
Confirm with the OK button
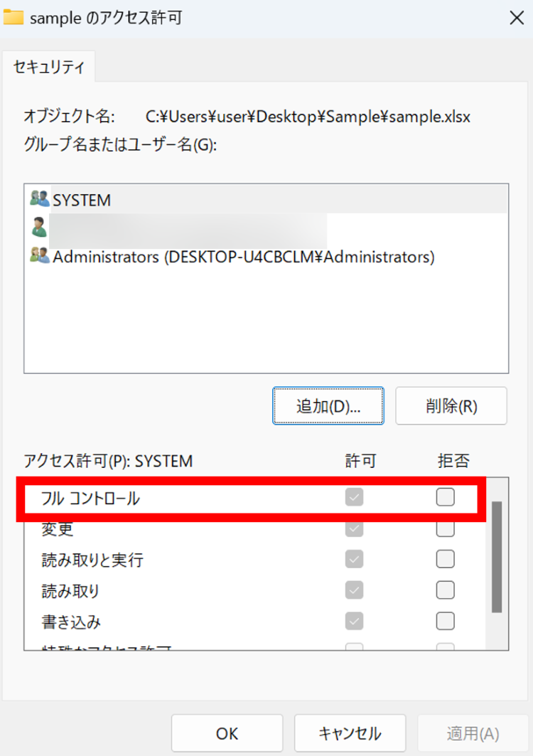click(227, 733)
